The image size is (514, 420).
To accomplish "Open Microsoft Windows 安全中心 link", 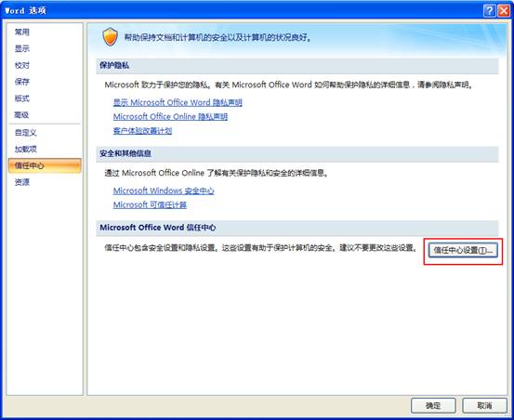I will (164, 190).
